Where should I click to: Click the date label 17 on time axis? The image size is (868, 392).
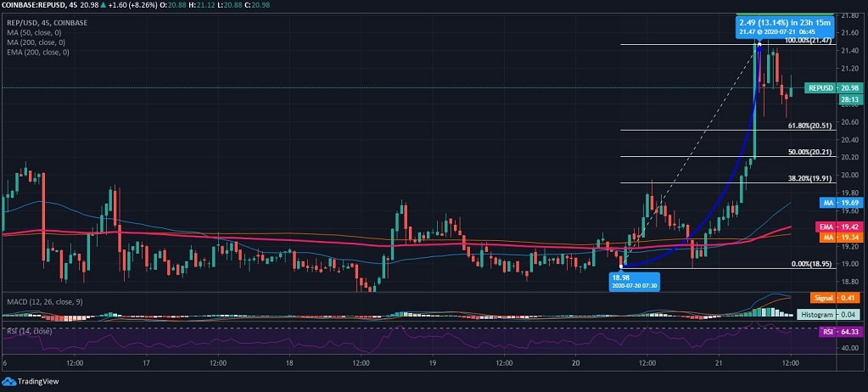[147, 364]
